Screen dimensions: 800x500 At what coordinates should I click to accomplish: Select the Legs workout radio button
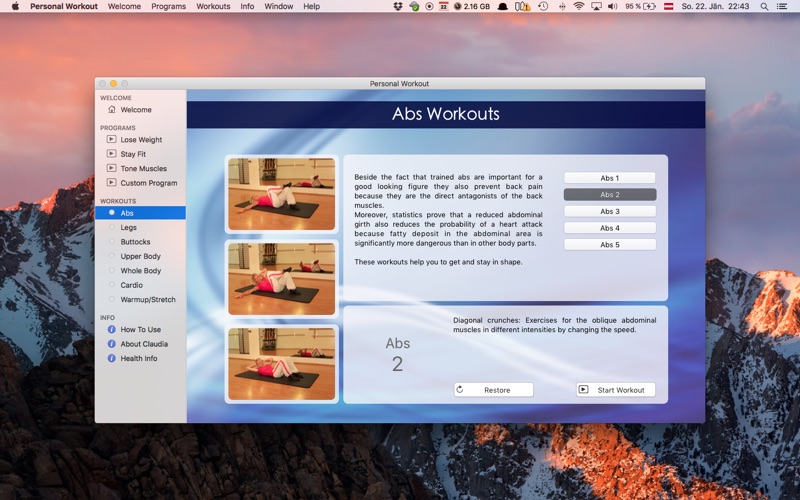pyautogui.click(x=112, y=227)
